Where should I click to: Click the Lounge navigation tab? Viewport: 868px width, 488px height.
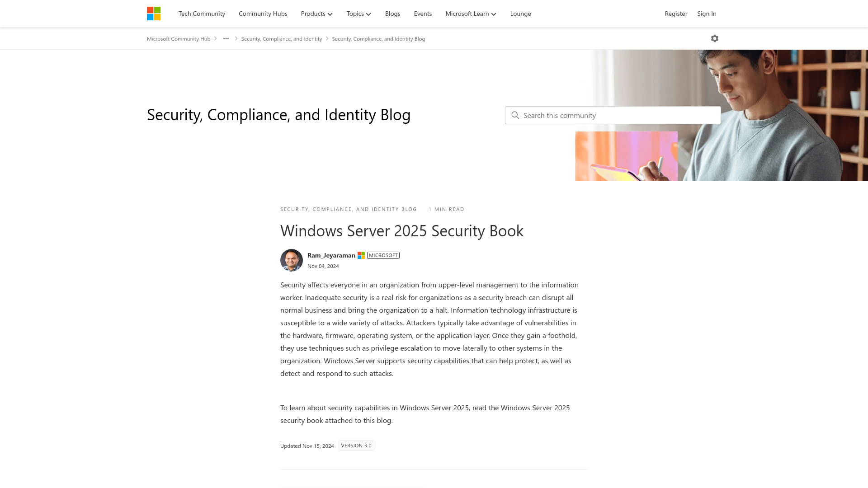[520, 13]
